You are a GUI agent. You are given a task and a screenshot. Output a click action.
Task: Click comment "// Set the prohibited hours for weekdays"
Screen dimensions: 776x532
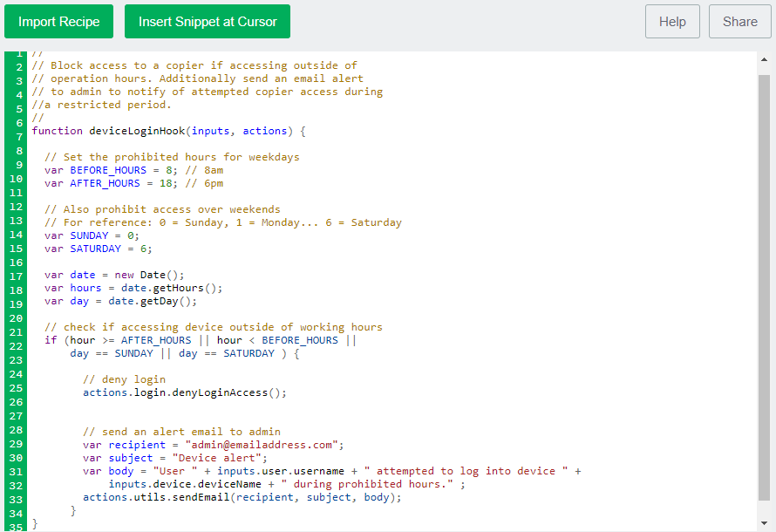click(x=172, y=157)
